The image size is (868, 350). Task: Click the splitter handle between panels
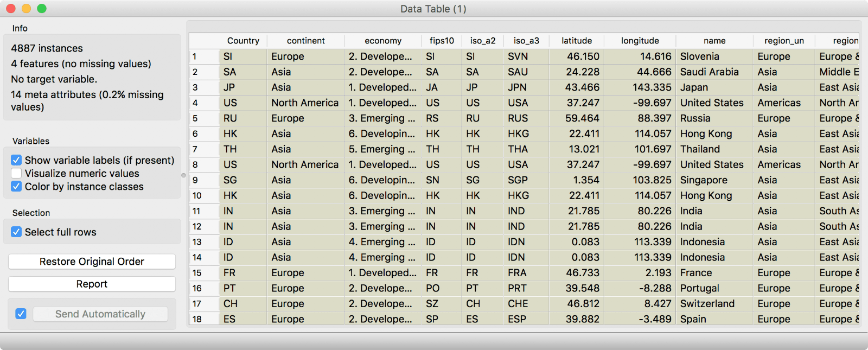(183, 175)
